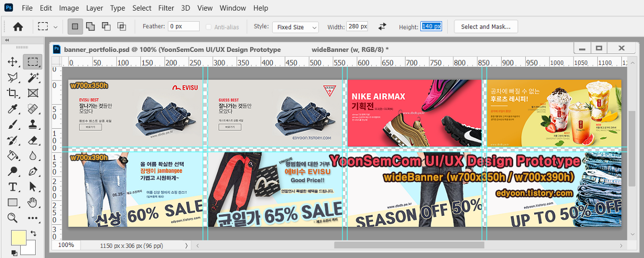Image resolution: width=644 pixels, height=258 pixels.
Task: Click the Width input field
Action: 357,27
